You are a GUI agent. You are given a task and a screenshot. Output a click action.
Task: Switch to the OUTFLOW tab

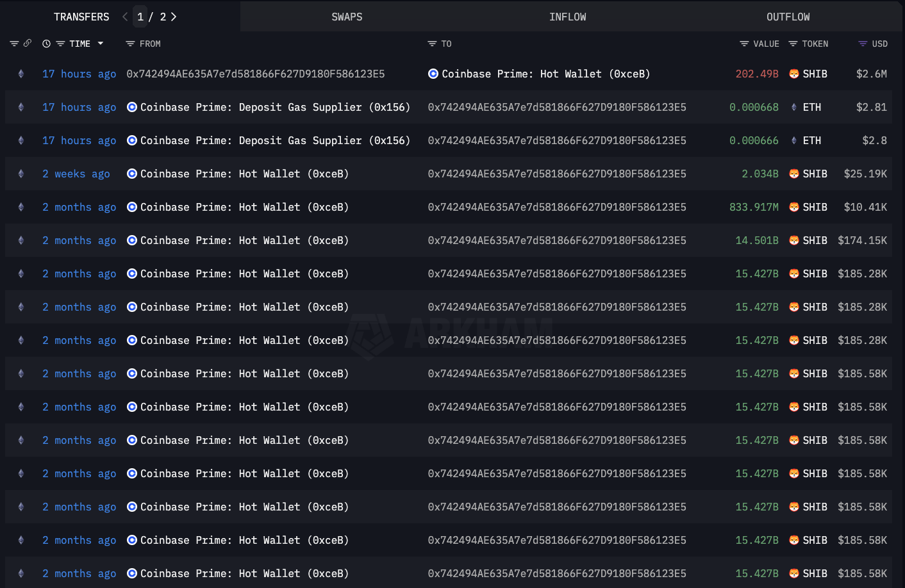tap(788, 17)
